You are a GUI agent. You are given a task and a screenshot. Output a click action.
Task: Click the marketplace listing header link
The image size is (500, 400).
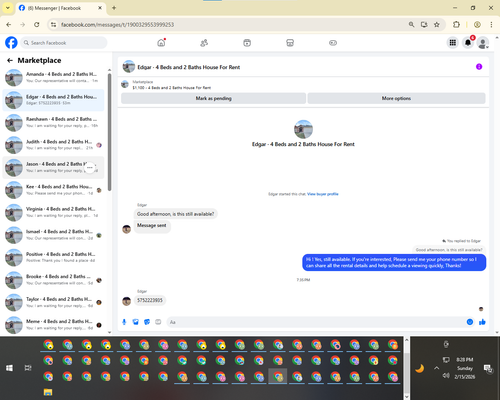coord(172,85)
